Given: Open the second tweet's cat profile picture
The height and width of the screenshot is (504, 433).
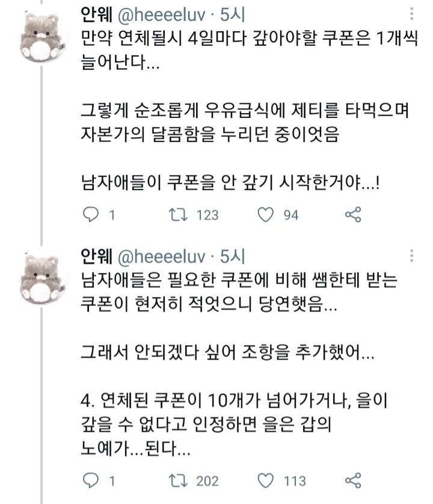Looking at the screenshot, I should pyautogui.click(x=42, y=278).
